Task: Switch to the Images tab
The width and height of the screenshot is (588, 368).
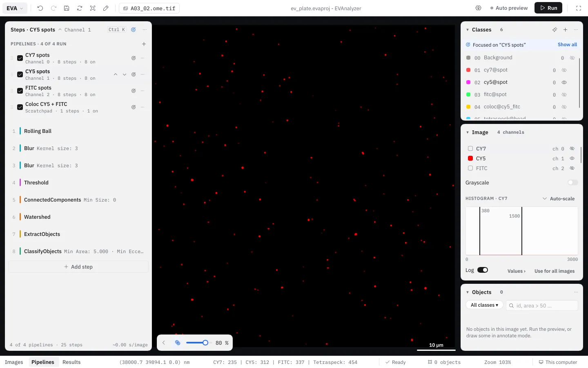Action: coord(14,362)
